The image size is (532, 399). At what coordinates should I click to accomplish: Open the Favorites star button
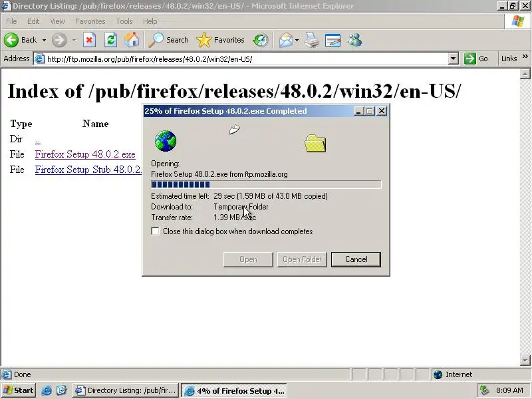[x=220, y=40]
